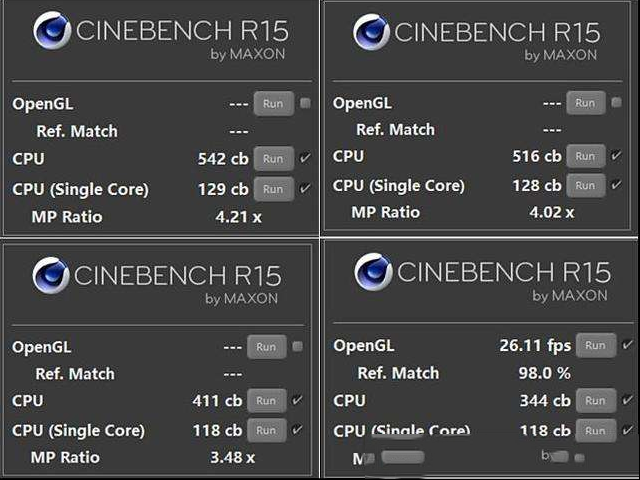Toggle CPU checkbox next to 516 cb

coord(616,155)
